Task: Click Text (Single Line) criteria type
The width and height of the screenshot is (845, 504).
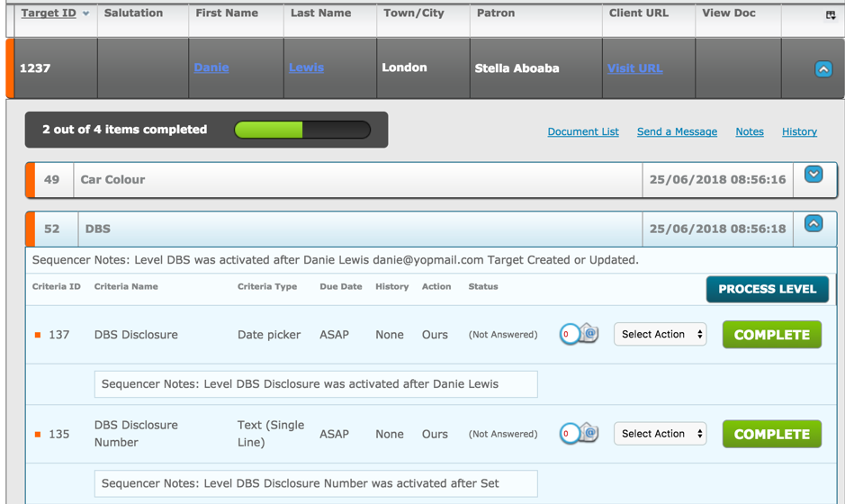Action: click(x=271, y=434)
